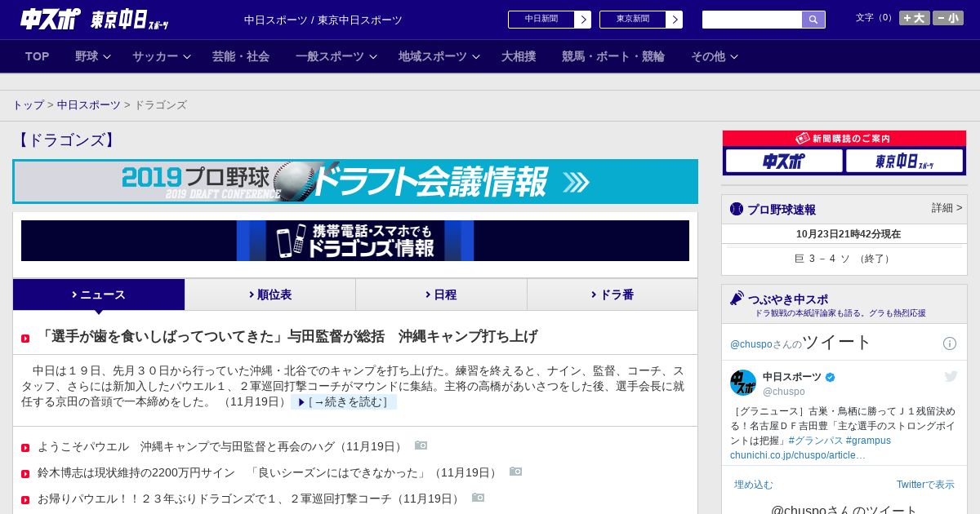Open the 中日新聞 link button
The height and width of the screenshot is (514, 980).
pos(541,20)
